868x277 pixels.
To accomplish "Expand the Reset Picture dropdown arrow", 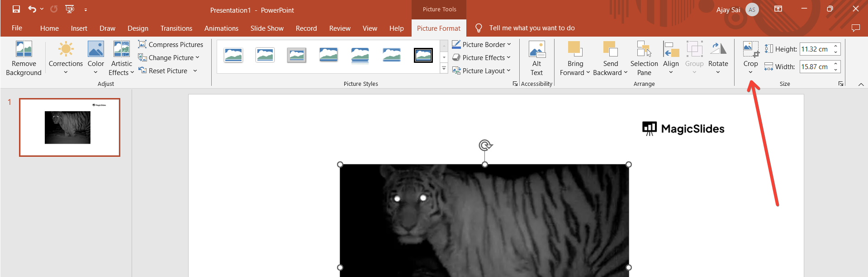I will (x=195, y=70).
